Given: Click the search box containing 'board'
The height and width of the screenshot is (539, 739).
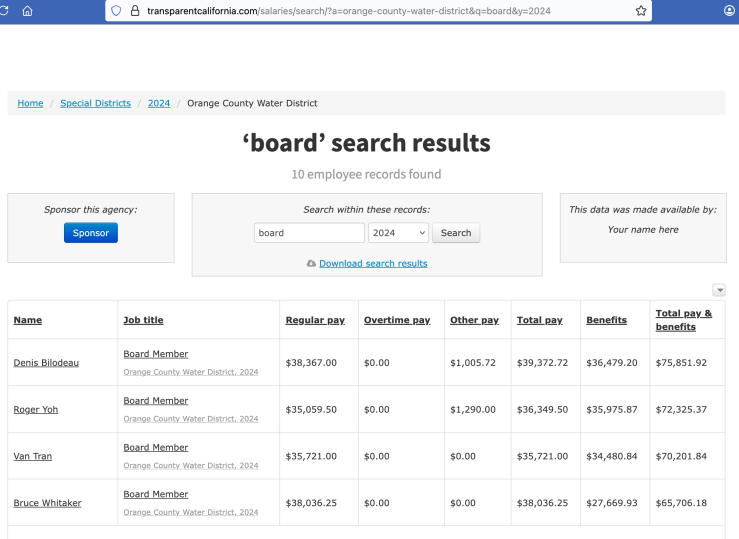Looking at the screenshot, I should 309,233.
